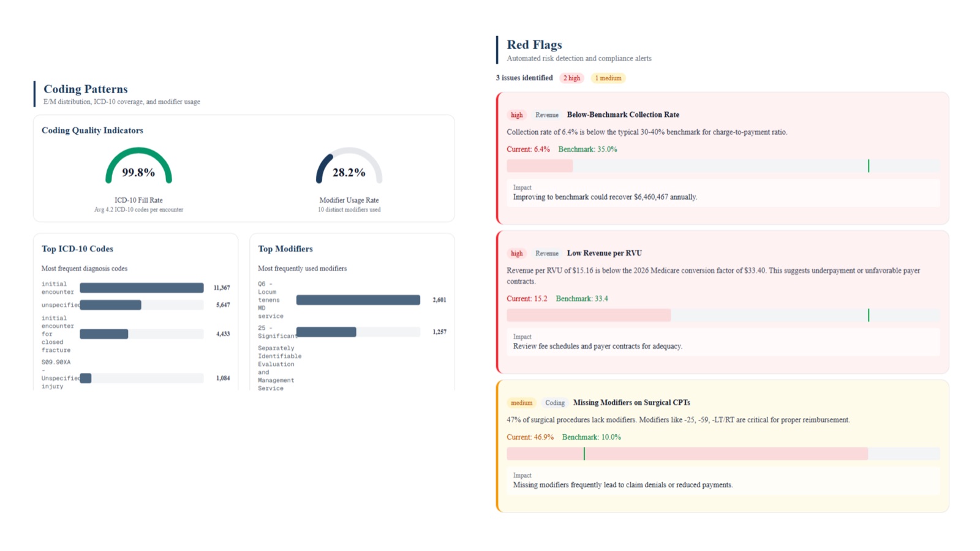Click the 2,601 modifier count value
This screenshot has height=551, width=980.
pos(439,300)
